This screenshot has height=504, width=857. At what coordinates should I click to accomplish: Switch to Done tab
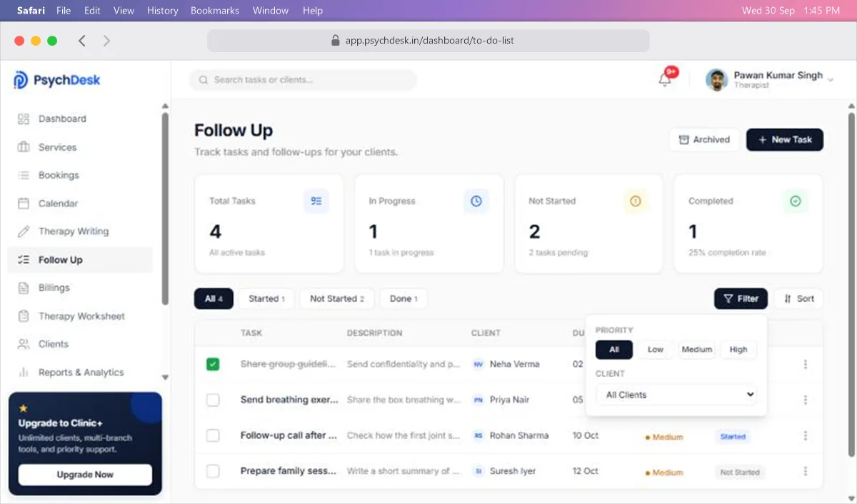click(404, 299)
